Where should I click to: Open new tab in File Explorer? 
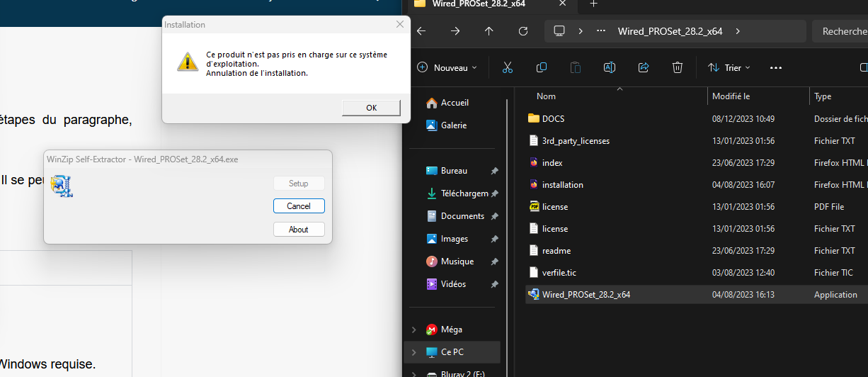click(x=593, y=4)
